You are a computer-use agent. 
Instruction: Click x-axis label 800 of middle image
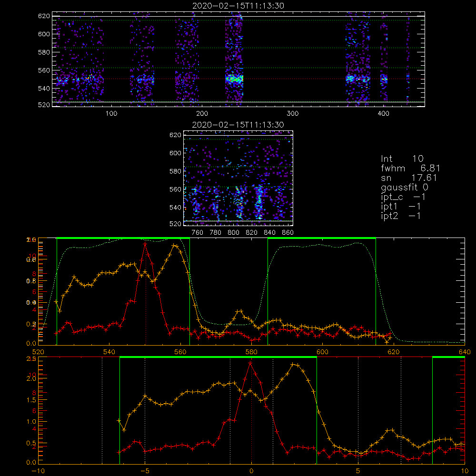coord(233,233)
